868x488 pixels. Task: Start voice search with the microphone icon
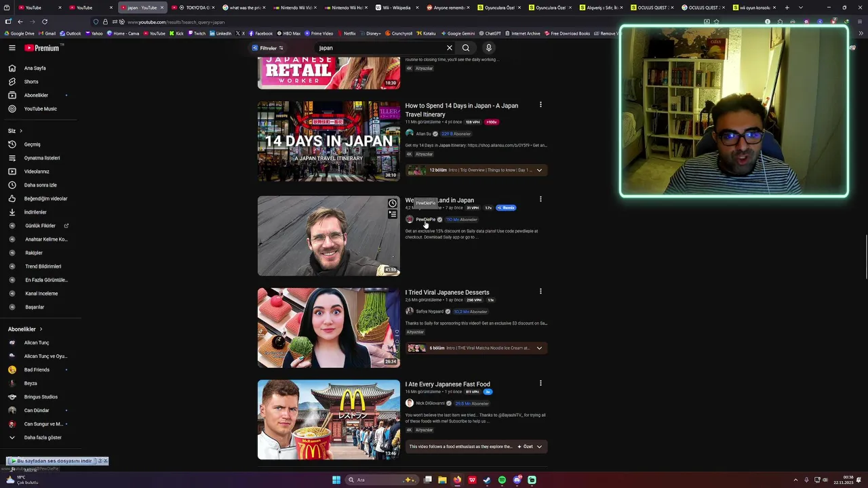pyautogui.click(x=488, y=48)
